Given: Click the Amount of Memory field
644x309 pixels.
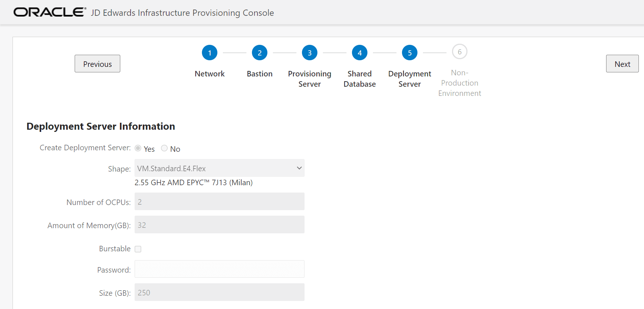Looking at the screenshot, I should coord(220,224).
